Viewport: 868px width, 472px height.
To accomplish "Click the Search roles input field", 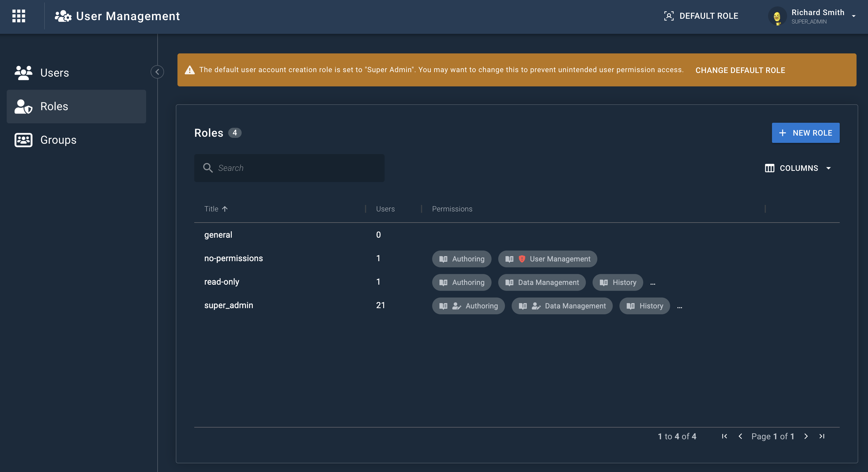I will pos(296,168).
